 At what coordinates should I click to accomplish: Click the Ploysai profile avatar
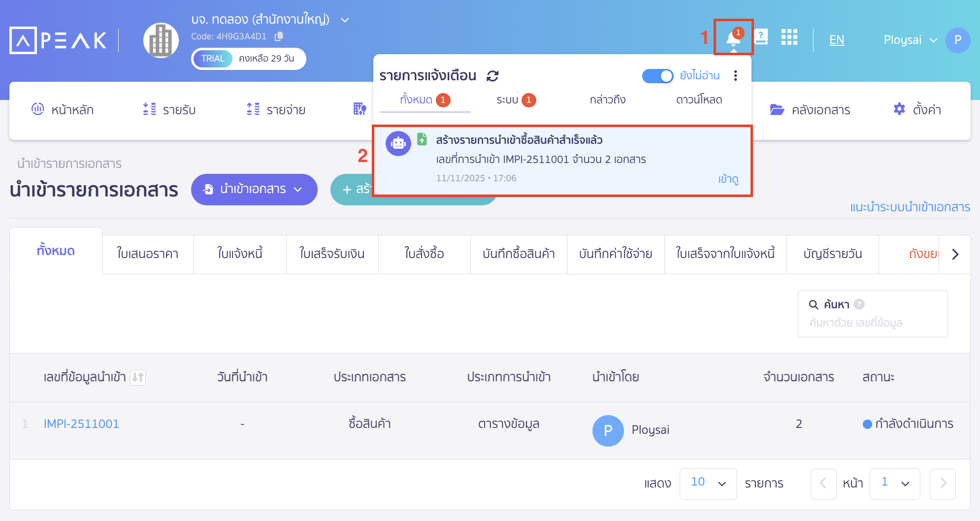[958, 40]
